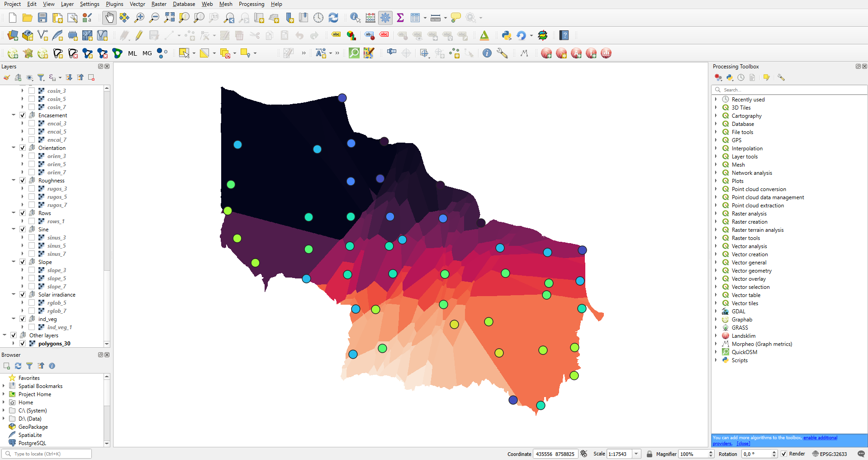Image resolution: width=868 pixels, height=460 pixels.
Task: Open the Processing menu
Action: pos(251,4)
